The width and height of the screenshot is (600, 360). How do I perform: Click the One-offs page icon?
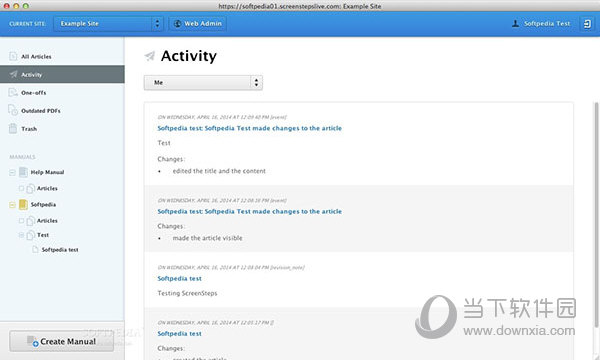[13, 92]
